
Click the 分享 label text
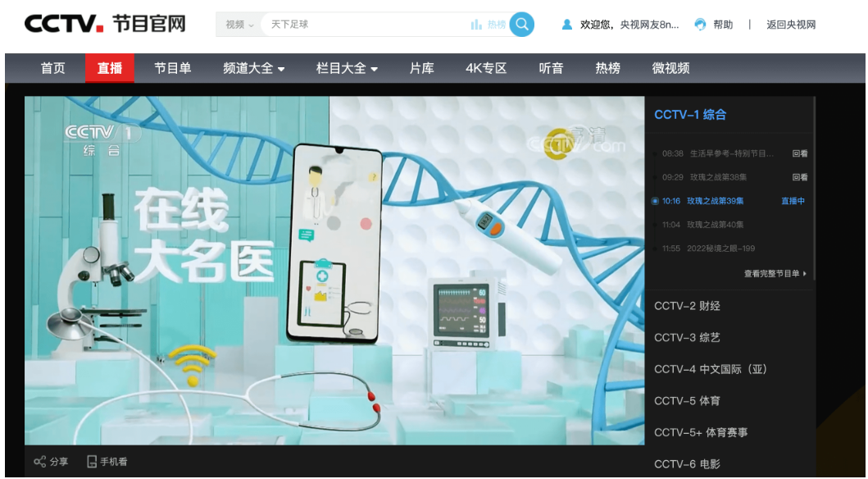[x=59, y=462]
